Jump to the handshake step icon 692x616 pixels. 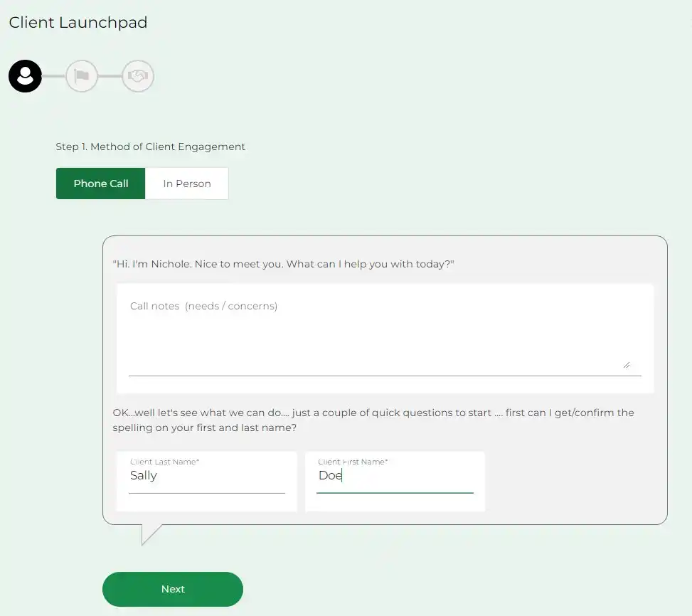coord(138,76)
